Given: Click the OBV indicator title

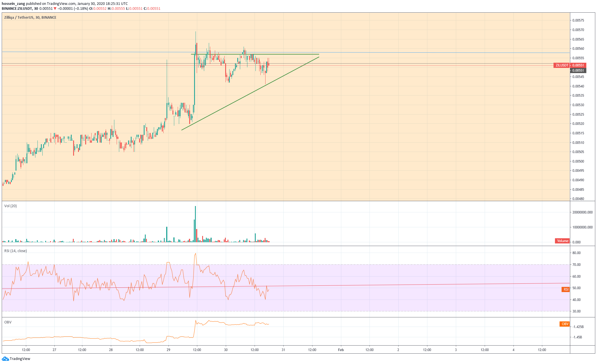Looking at the screenshot, I should [8, 322].
